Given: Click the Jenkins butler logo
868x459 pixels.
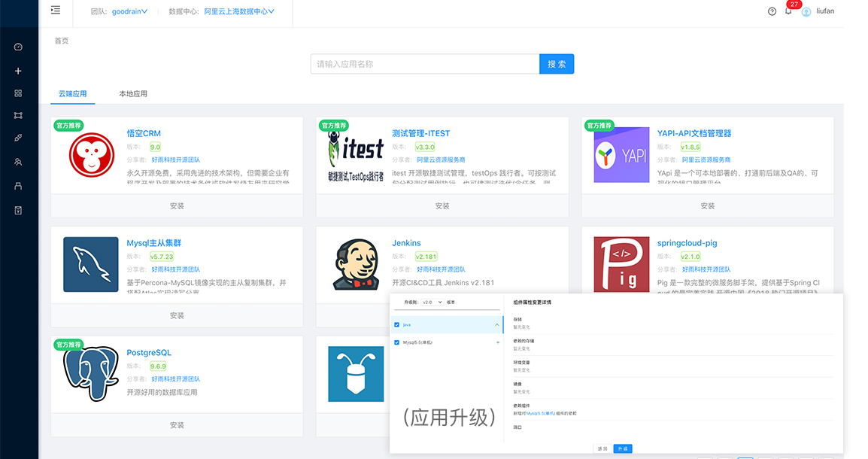Looking at the screenshot, I should click(357, 265).
